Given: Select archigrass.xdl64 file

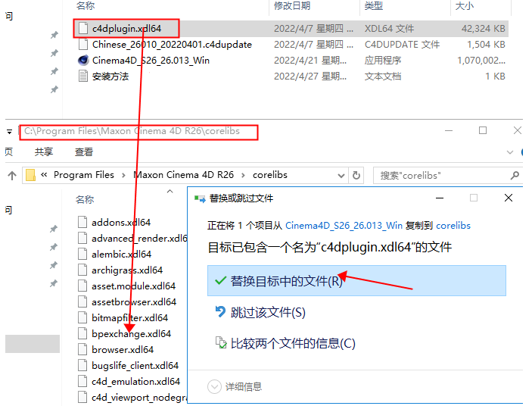Looking at the screenshot, I should point(127,270).
